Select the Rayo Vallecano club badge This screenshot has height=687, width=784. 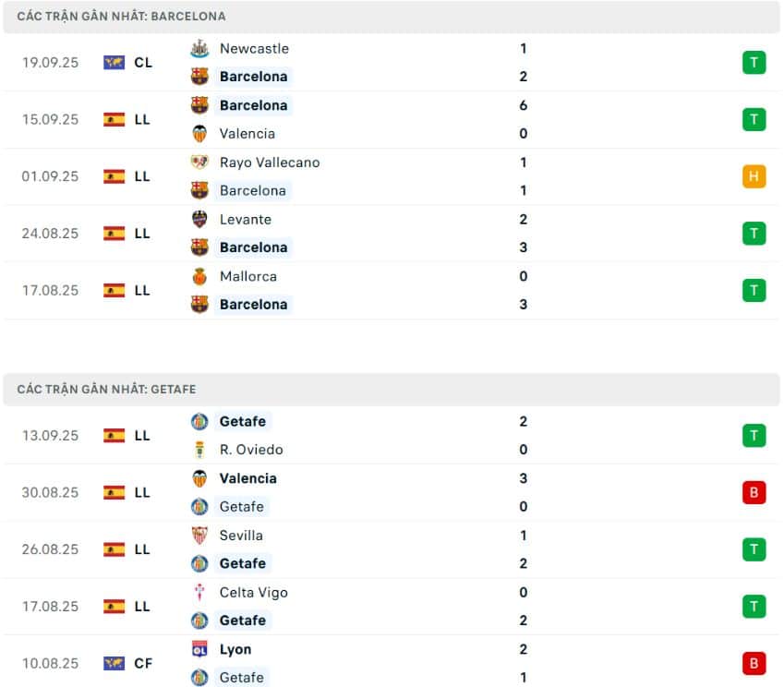click(199, 163)
